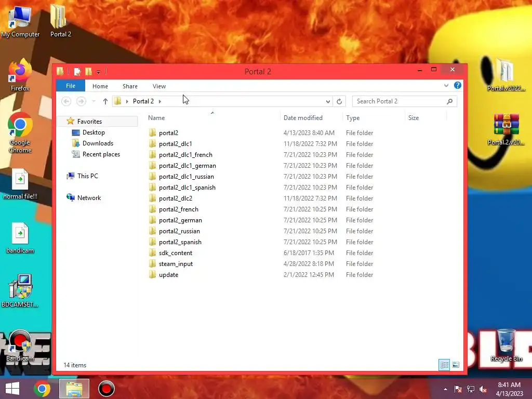
Task: Select the portal2_dlc1_german folder
Action: pyautogui.click(x=187, y=166)
